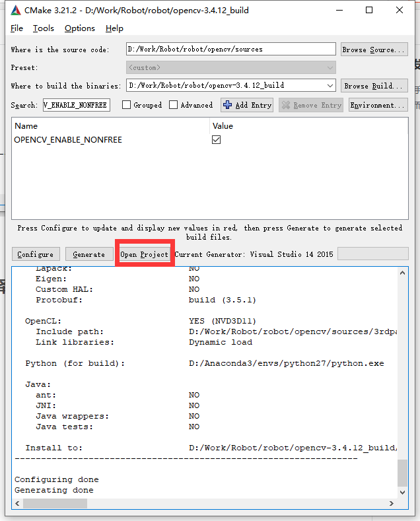This screenshot has height=521, width=420.
Task: Click the Browse Build button
Action: pyautogui.click(x=374, y=86)
